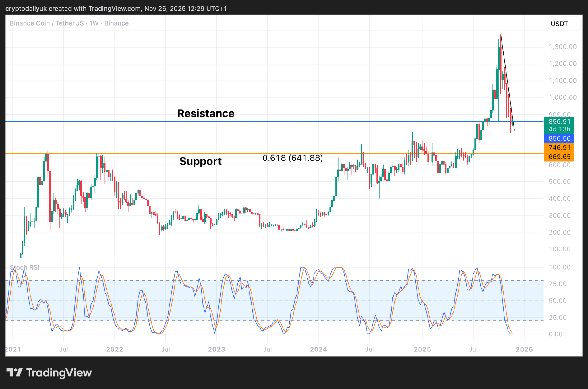
Task: Select the green 856.91 current price label
Action: [x=559, y=122]
